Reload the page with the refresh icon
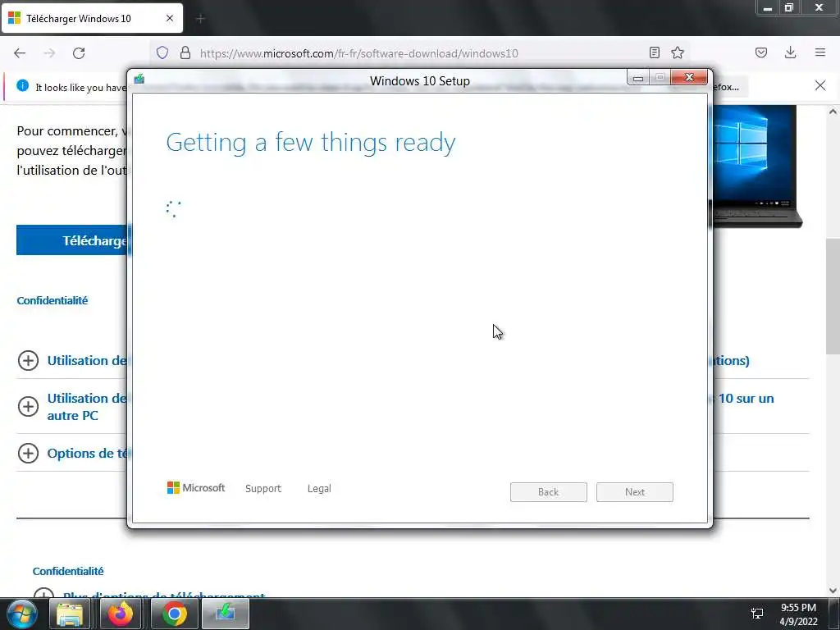This screenshot has width=840, height=630. click(x=79, y=53)
